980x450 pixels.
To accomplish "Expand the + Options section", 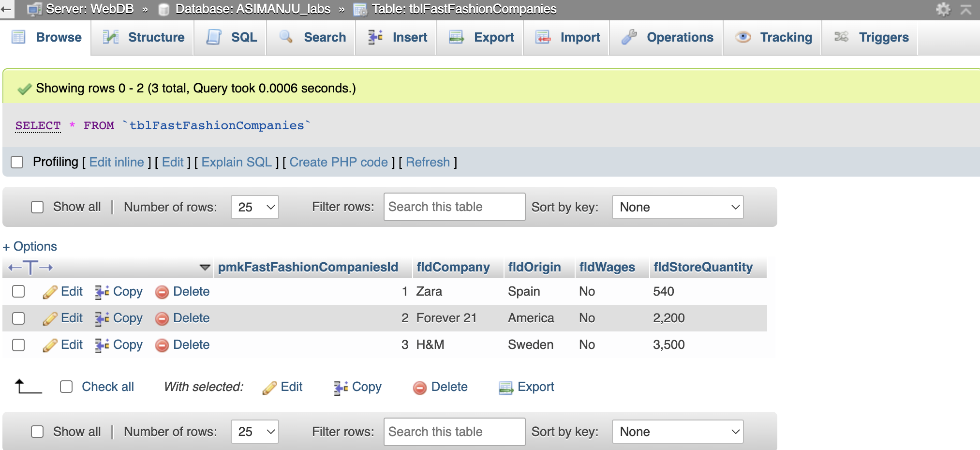I will tap(30, 246).
